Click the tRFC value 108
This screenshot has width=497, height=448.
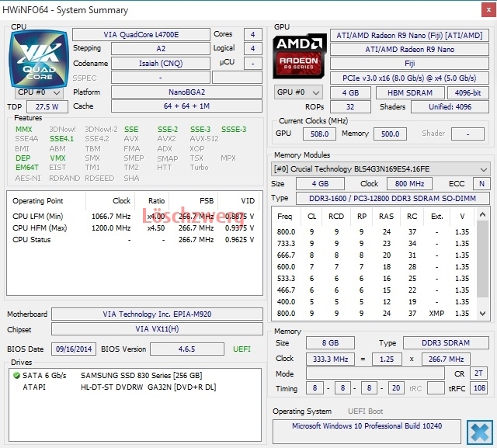coord(479,388)
